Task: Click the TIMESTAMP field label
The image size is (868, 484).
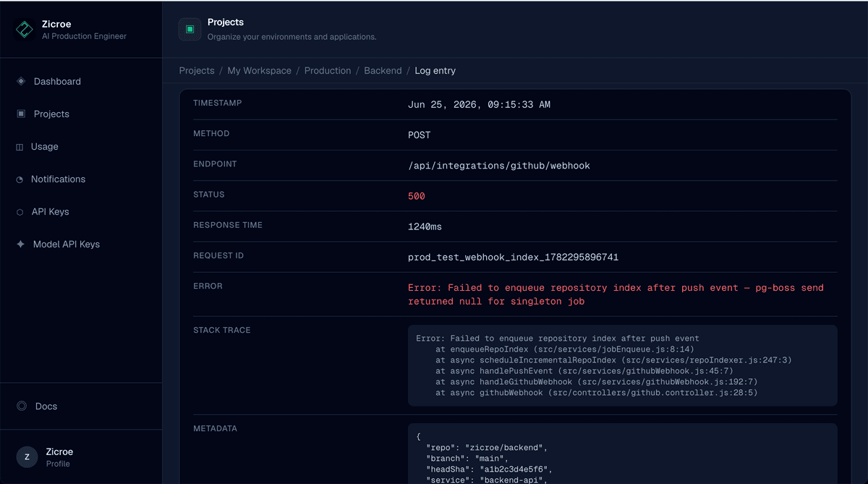Action: pos(217,103)
